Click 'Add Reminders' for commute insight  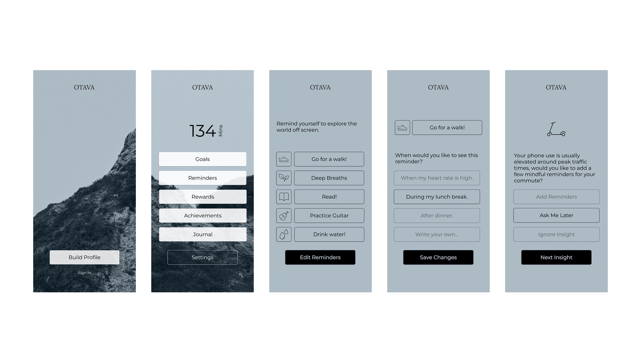pyautogui.click(x=556, y=197)
